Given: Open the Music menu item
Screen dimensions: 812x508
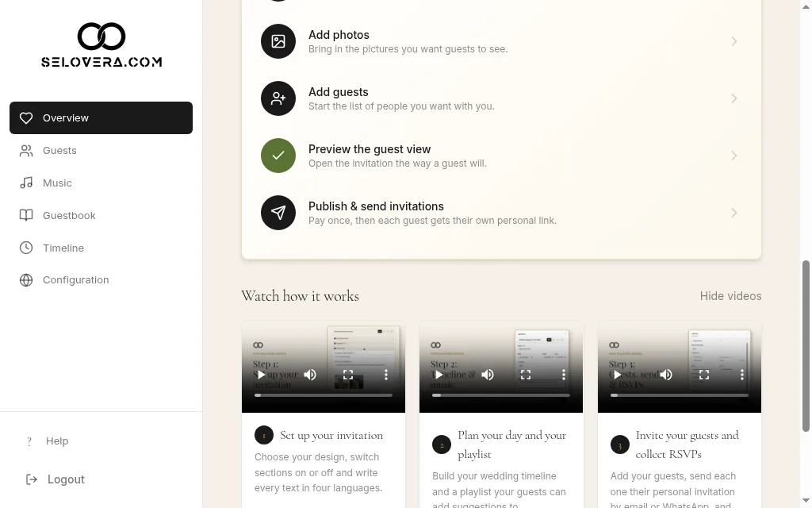Looking at the screenshot, I should (x=101, y=183).
